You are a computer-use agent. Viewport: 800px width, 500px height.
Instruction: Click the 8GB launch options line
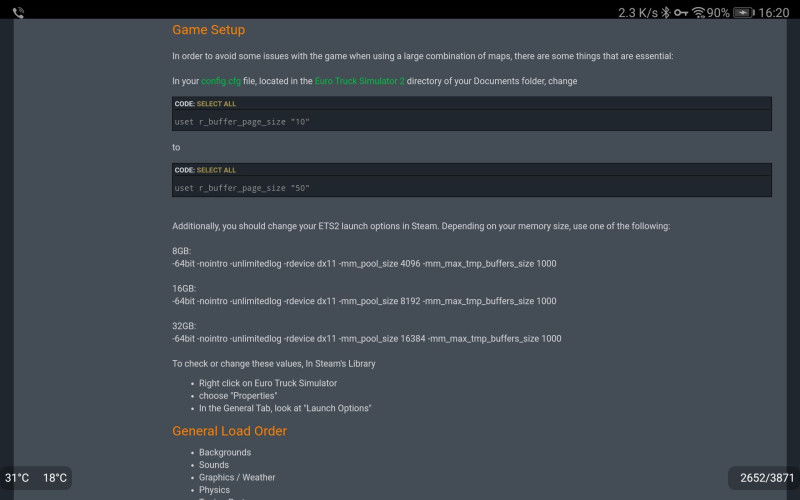coord(364,264)
